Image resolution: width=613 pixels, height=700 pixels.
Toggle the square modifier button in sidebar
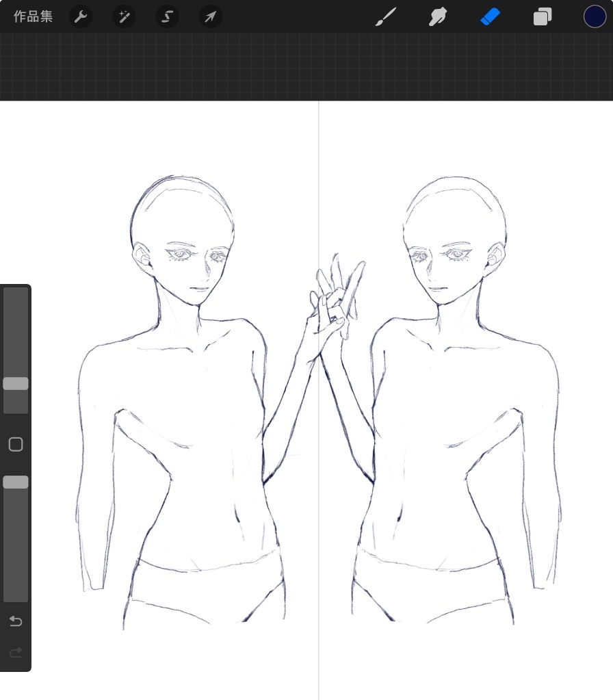pyautogui.click(x=16, y=445)
